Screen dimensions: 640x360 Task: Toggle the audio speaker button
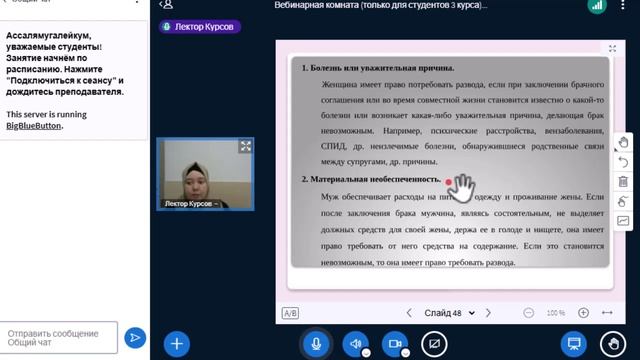pyautogui.click(x=355, y=344)
